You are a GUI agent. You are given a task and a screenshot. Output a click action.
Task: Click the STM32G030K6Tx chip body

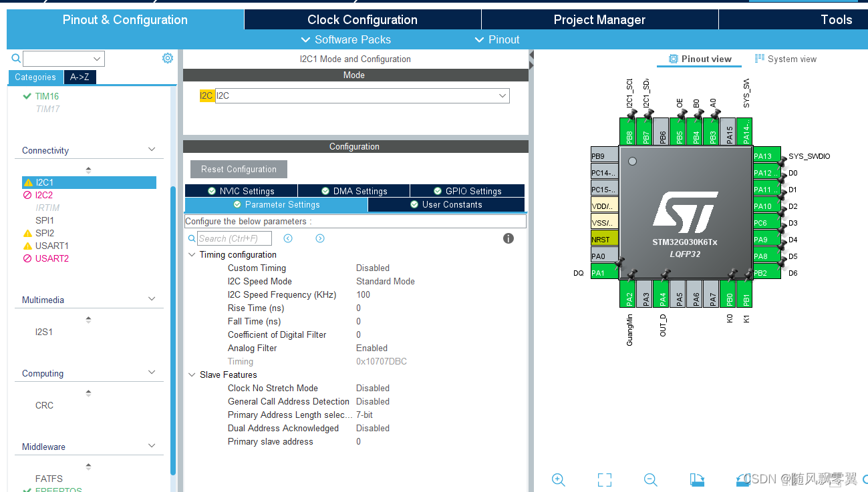(x=686, y=214)
